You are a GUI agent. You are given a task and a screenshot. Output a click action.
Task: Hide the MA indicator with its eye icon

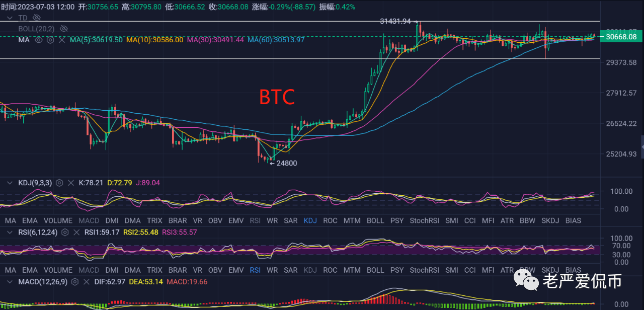pyautogui.click(x=39, y=39)
